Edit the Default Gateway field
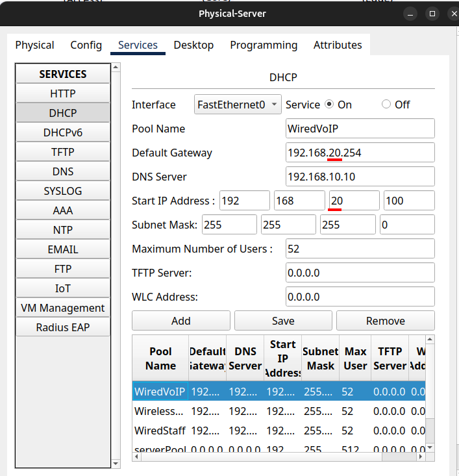Viewport: 459px width, 476px height. (x=360, y=153)
